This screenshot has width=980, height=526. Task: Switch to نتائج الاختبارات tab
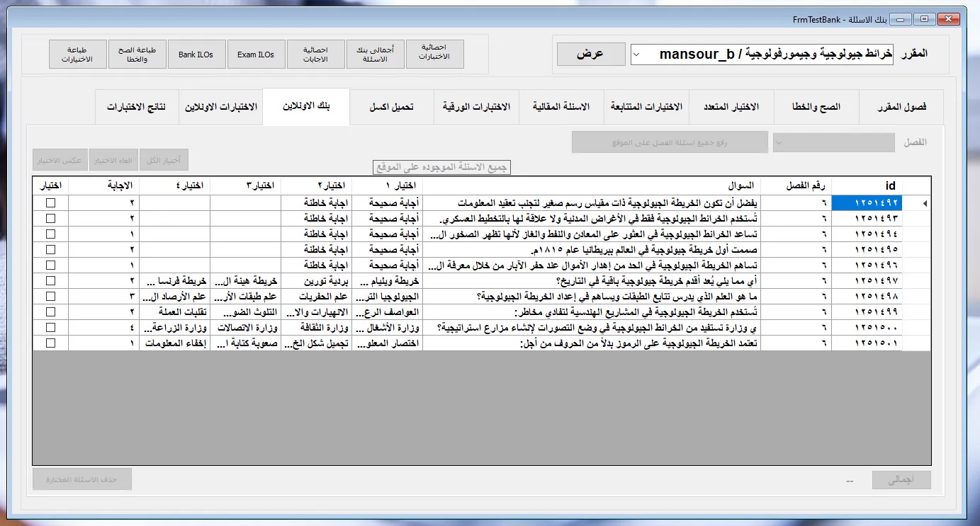137,108
